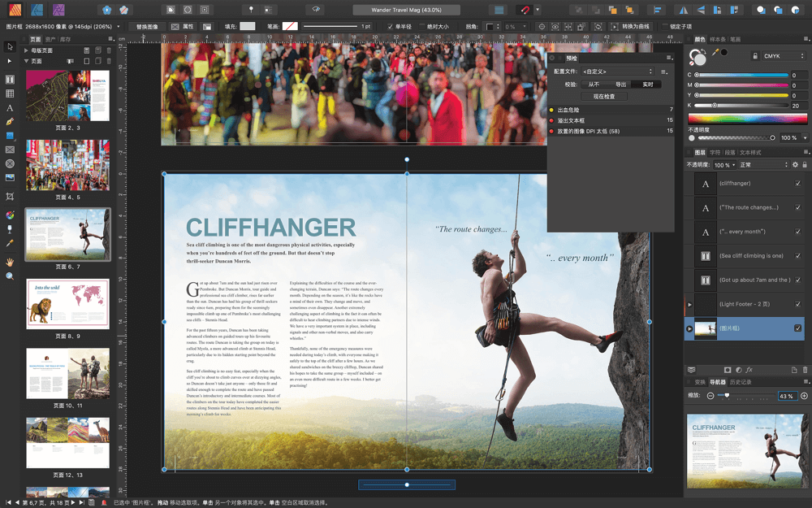Screen dimensions: 812x508
Task: Switch to the 资产 tab
Action: [x=50, y=39]
